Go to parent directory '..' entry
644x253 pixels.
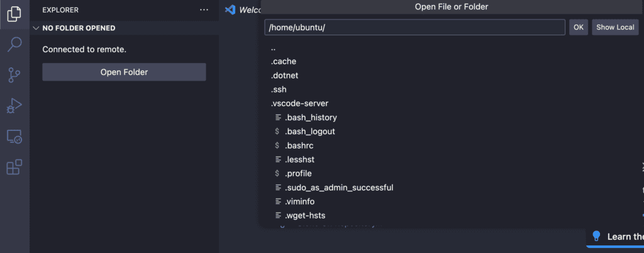274,48
